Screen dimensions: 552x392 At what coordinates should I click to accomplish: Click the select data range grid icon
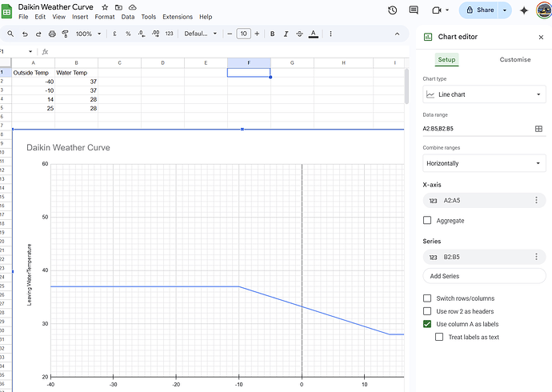tap(538, 129)
